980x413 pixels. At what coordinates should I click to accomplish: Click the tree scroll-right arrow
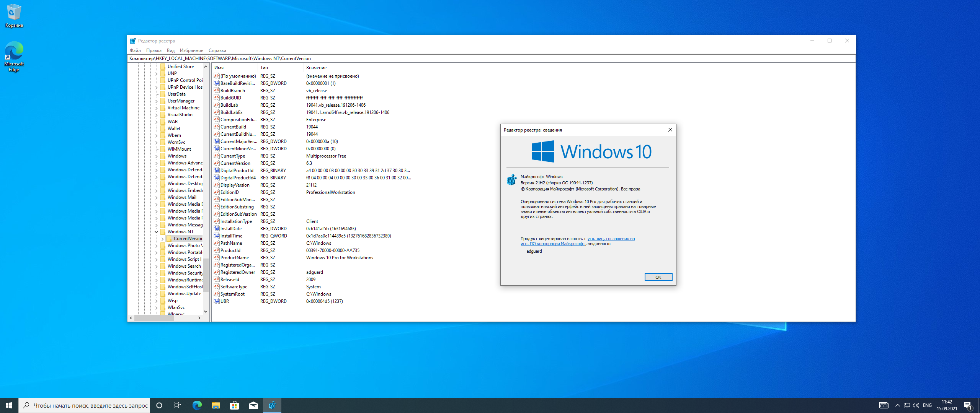199,318
